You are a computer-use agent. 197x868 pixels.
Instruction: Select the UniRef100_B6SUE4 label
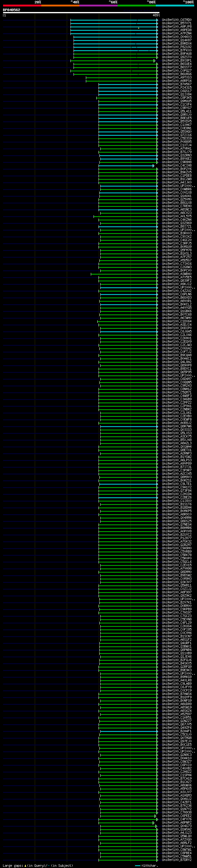(x=176, y=64)
